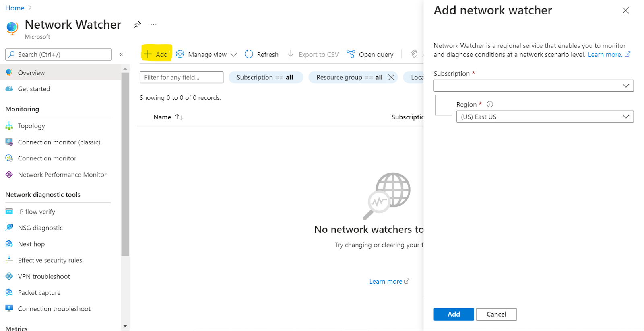
Task: Open the more options ellipsis menu
Action: [153, 25]
